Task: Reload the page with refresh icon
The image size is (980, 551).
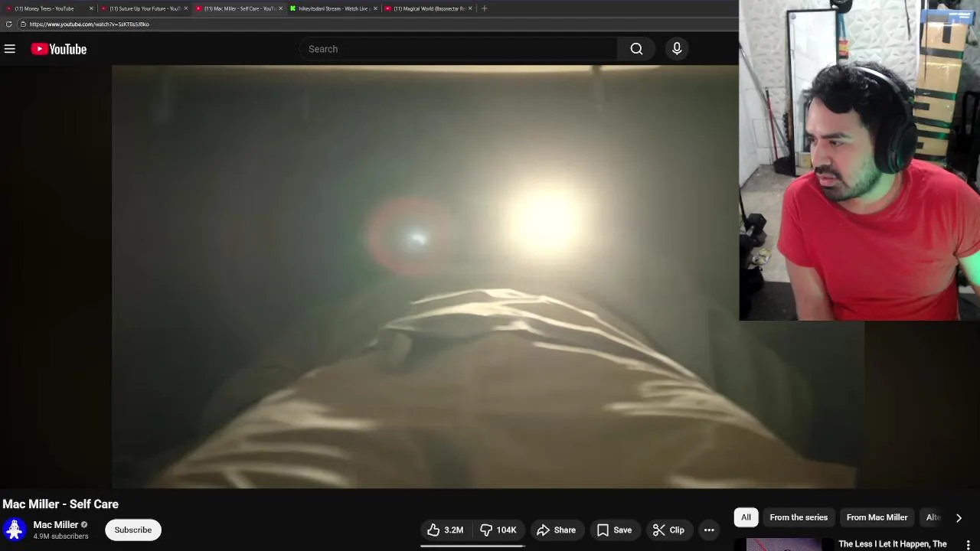Action: coord(8,24)
